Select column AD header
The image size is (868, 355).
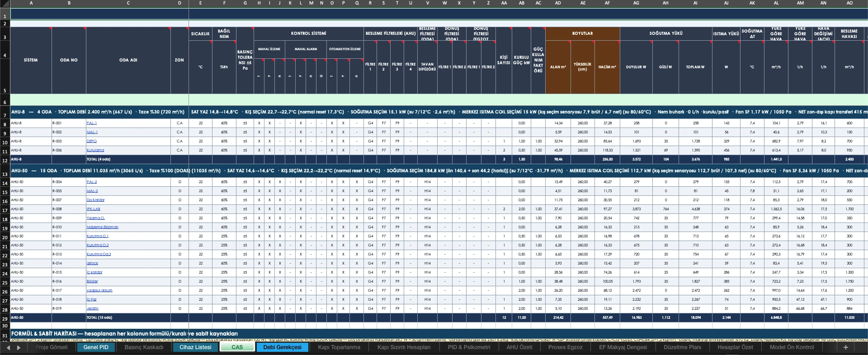[558, 3]
